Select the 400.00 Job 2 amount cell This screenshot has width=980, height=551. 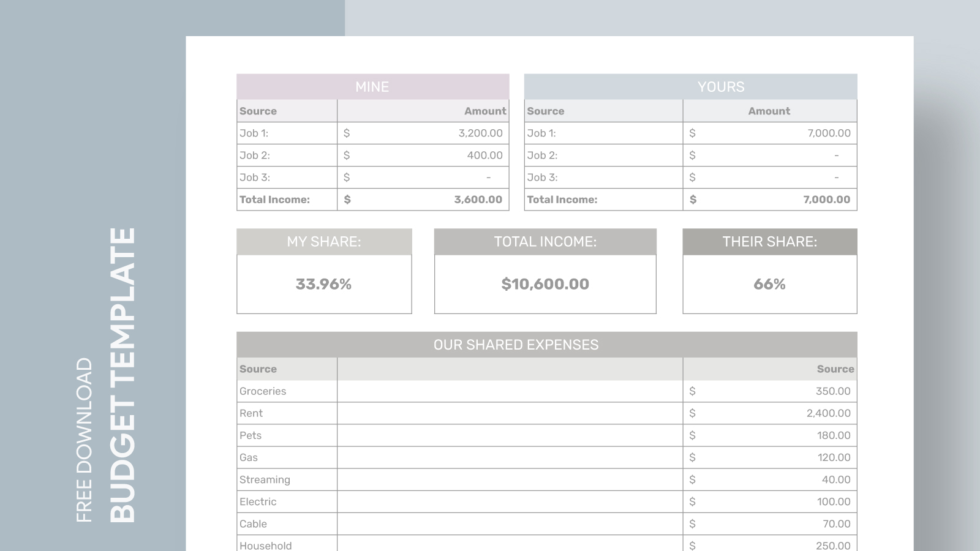(423, 156)
